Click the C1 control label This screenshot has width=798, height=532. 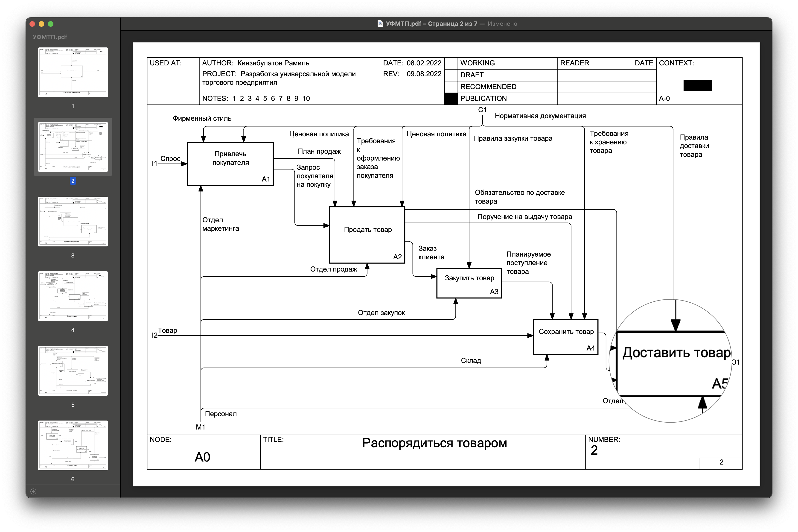482,110
